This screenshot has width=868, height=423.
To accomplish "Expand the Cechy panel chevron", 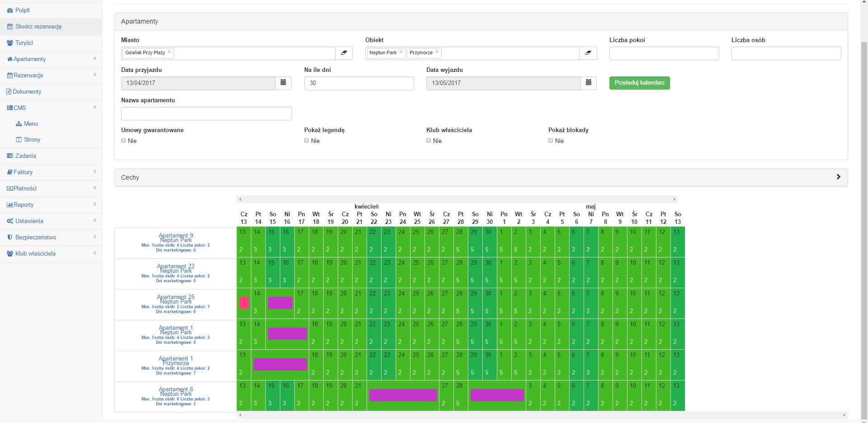I will (838, 177).
